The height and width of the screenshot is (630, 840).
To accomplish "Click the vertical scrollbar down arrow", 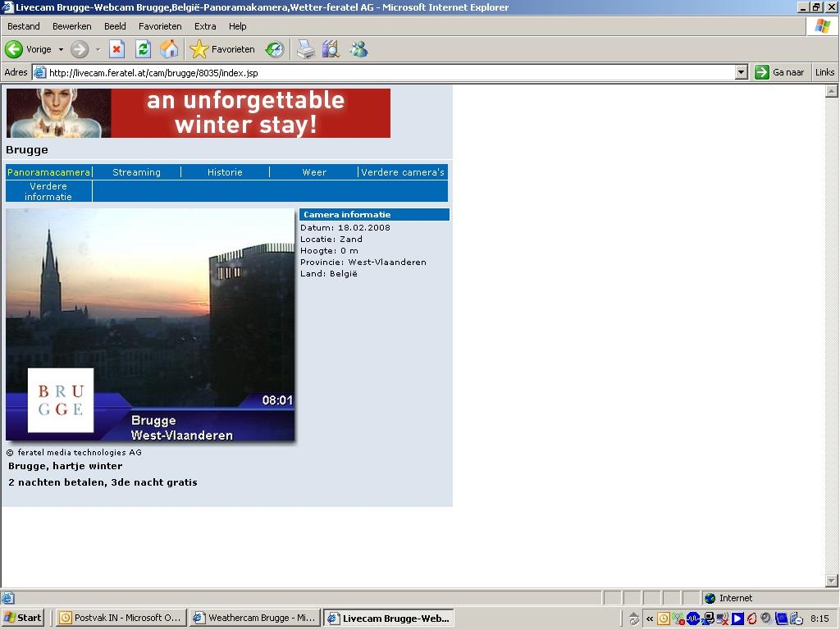I will click(832, 580).
